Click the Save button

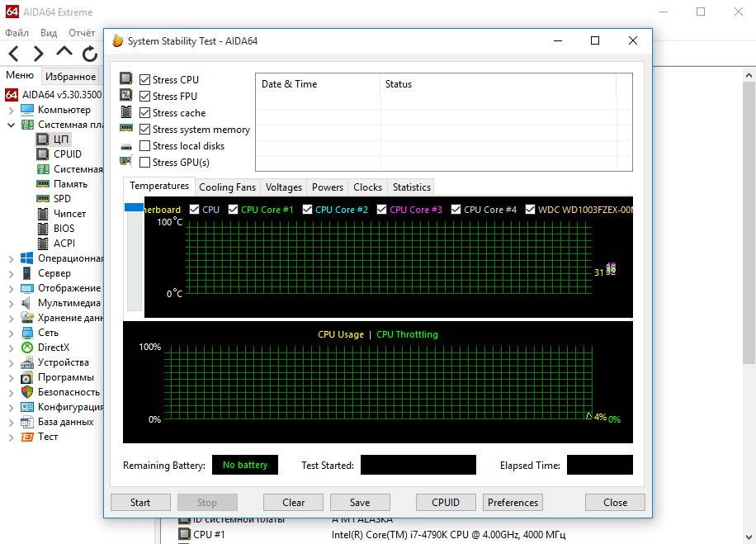(x=360, y=503)
